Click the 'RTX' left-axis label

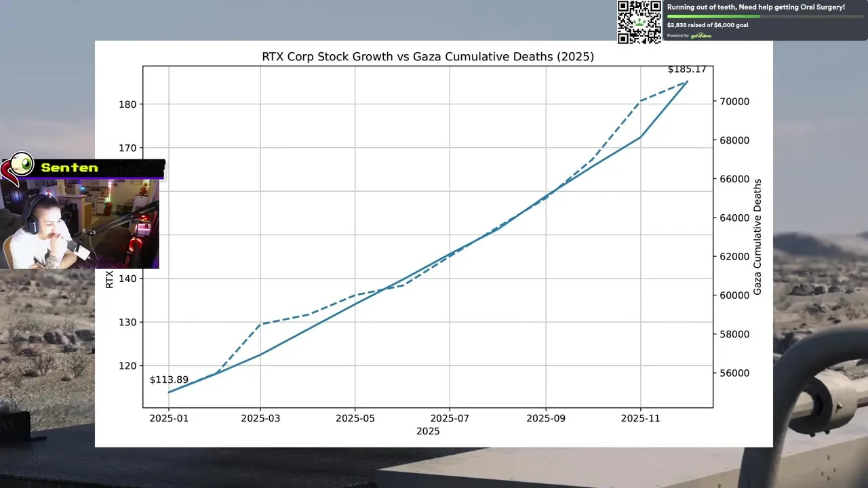(110, 279)
